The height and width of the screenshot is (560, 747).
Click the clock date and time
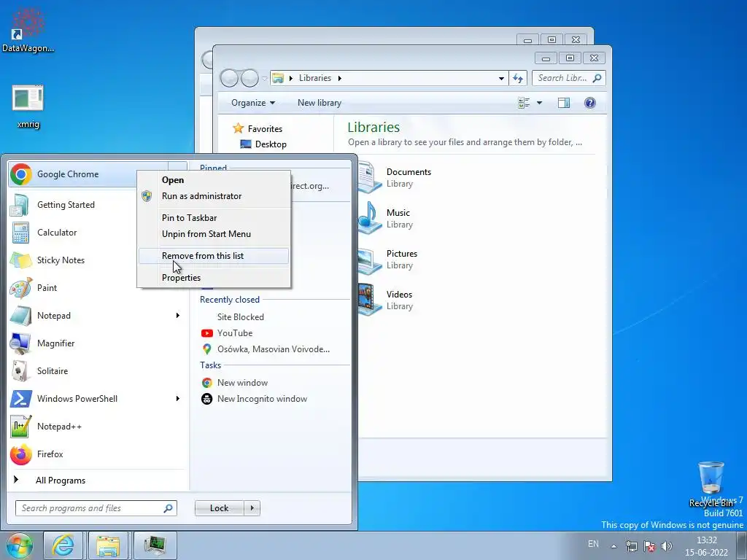pos(706,546)
